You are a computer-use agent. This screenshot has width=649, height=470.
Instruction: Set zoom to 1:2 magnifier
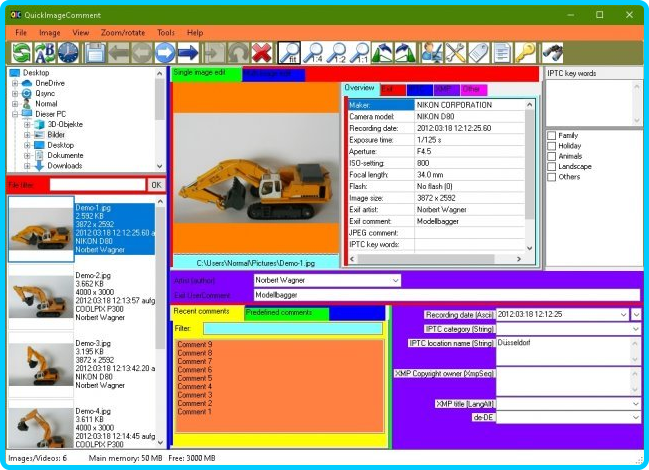click(x=337, y=53)
